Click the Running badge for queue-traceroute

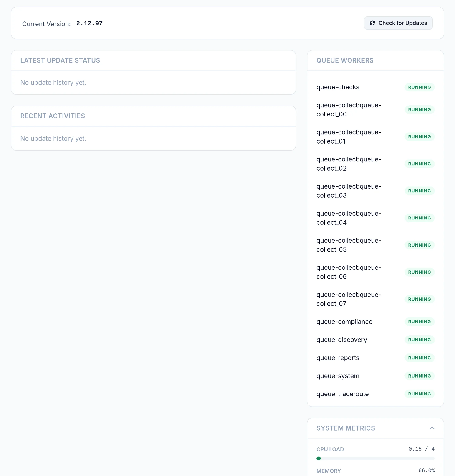point(419,394)
